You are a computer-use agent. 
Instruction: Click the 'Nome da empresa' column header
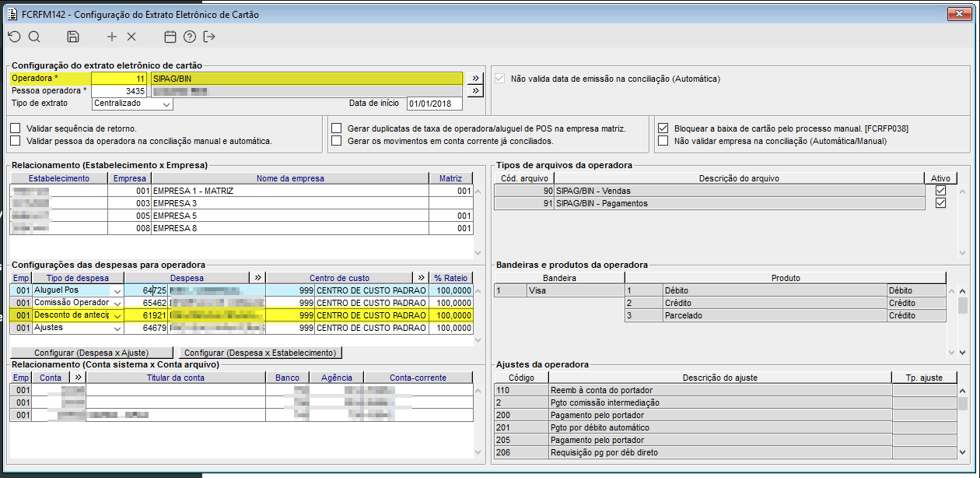290,178
